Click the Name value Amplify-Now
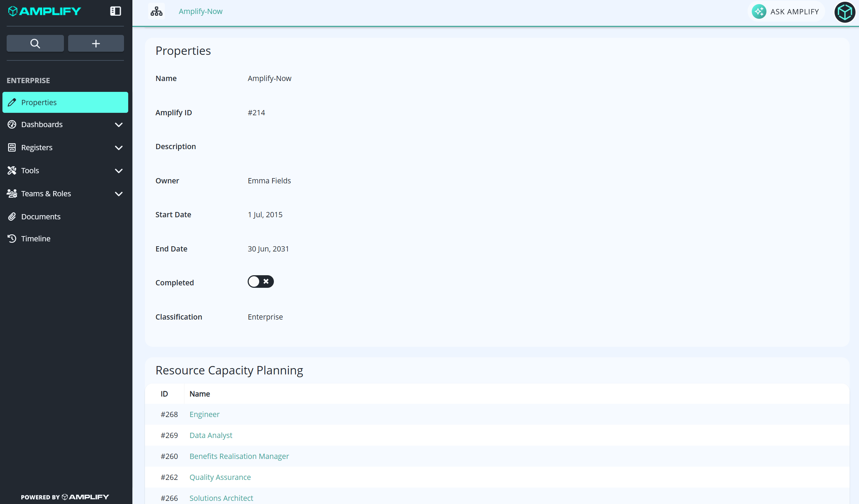 [269, 78]
